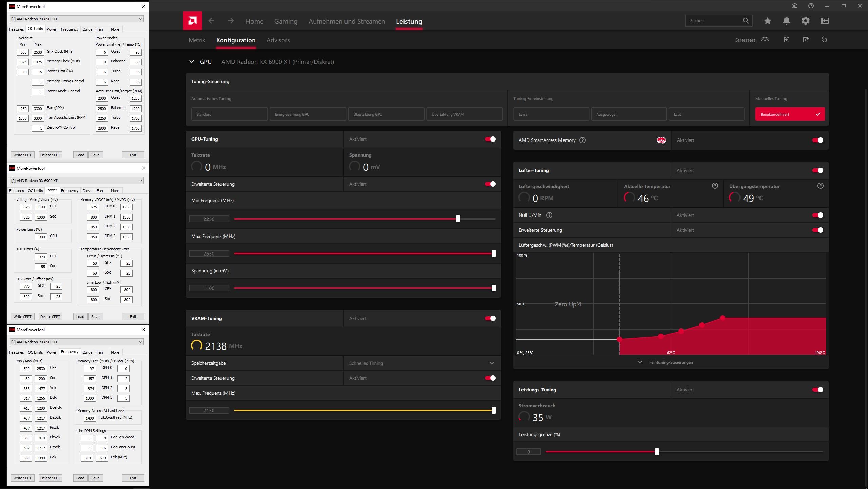The height and width of the screenshot is (489, 868).
Task: Open GPU dropdown in middle MorePowerTool
Action: (77, 181)
